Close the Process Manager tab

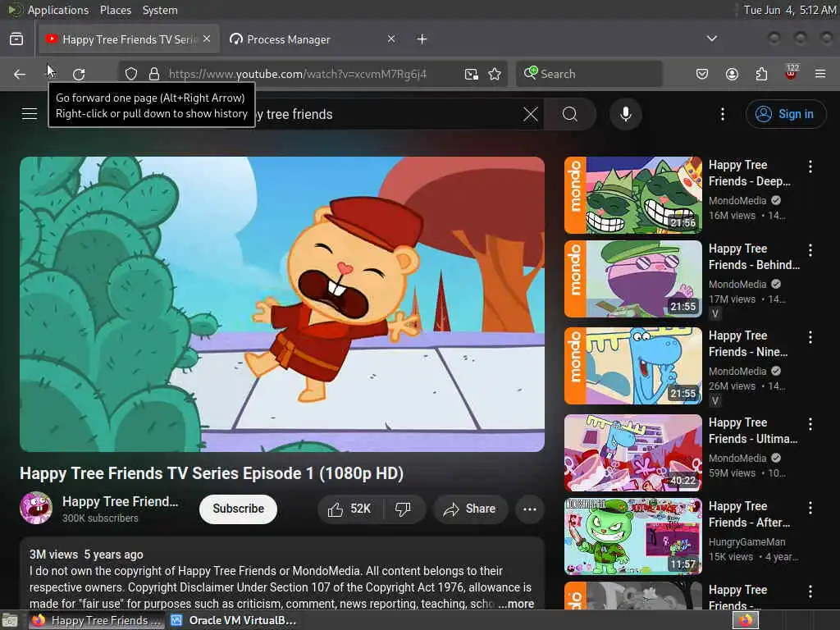pos(391,39)
